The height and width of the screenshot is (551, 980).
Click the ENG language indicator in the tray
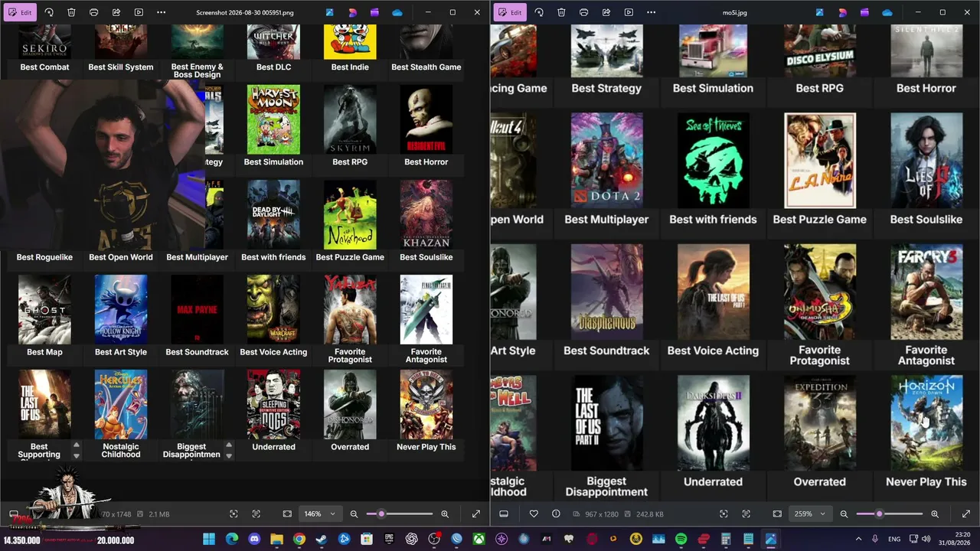point(894,540)
